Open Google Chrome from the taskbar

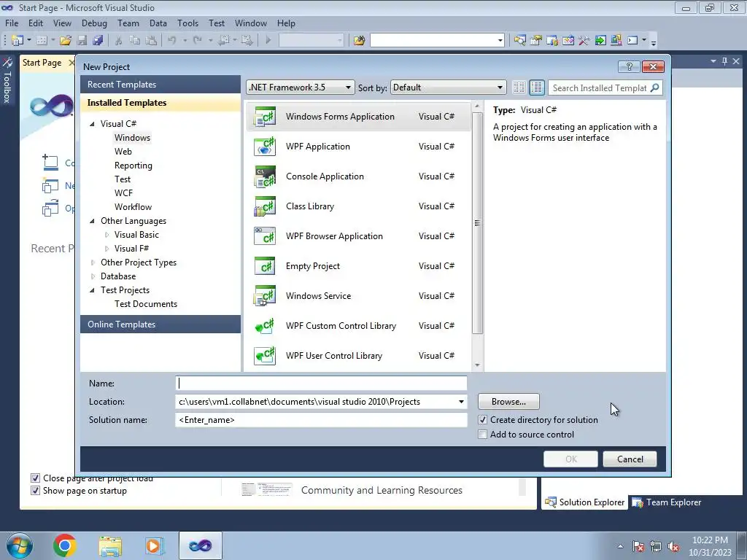(65, 545)
